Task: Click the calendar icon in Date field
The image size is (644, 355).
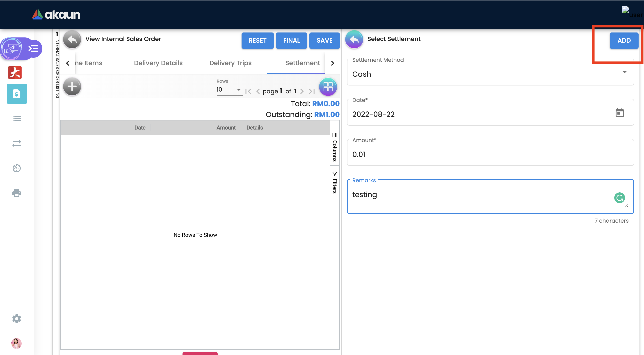Action: click(619, 113)
